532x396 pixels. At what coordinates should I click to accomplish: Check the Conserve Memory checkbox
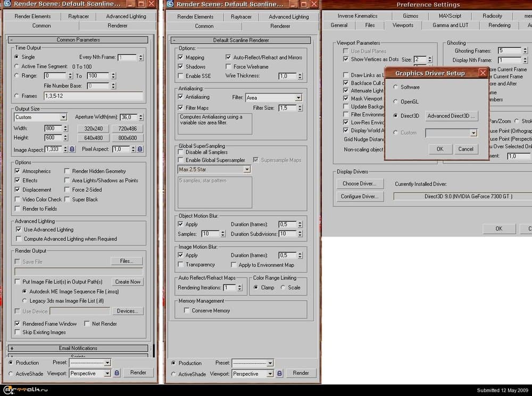coord(187,310)
